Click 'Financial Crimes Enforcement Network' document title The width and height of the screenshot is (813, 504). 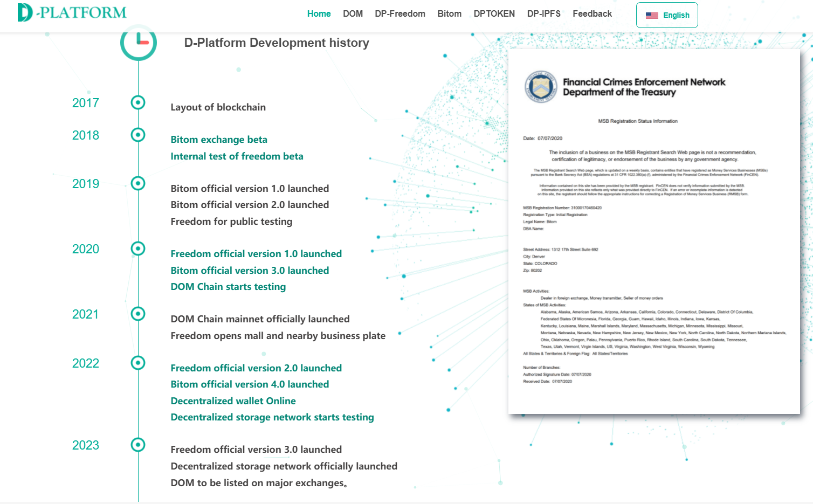click(644, 82)
